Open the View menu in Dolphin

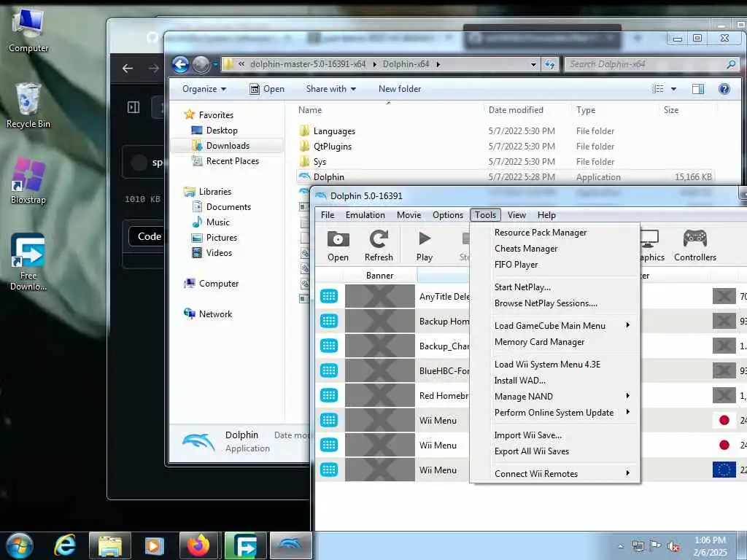point(516,215)
